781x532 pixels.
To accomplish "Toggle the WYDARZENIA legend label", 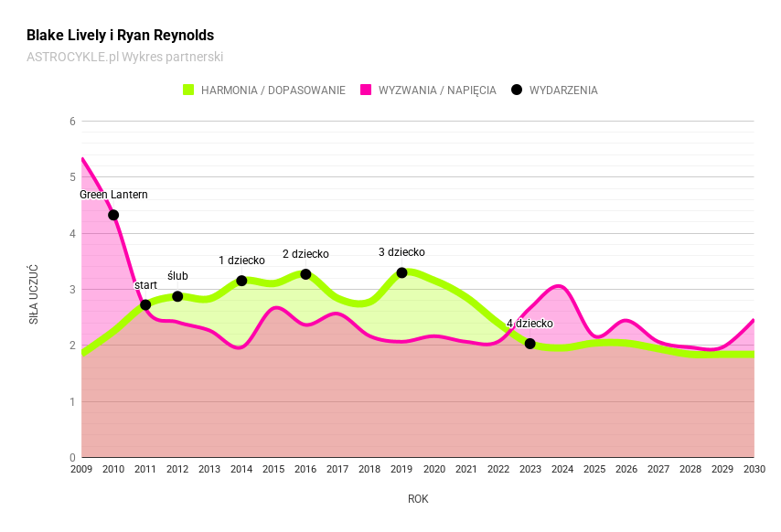I will (x=563, y=90).
